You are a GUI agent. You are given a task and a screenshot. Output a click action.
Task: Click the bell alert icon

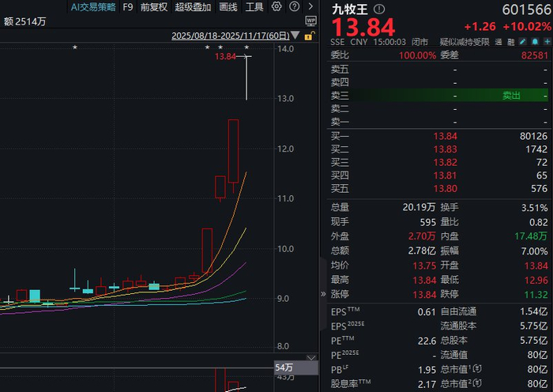click(x=535, y=42)
